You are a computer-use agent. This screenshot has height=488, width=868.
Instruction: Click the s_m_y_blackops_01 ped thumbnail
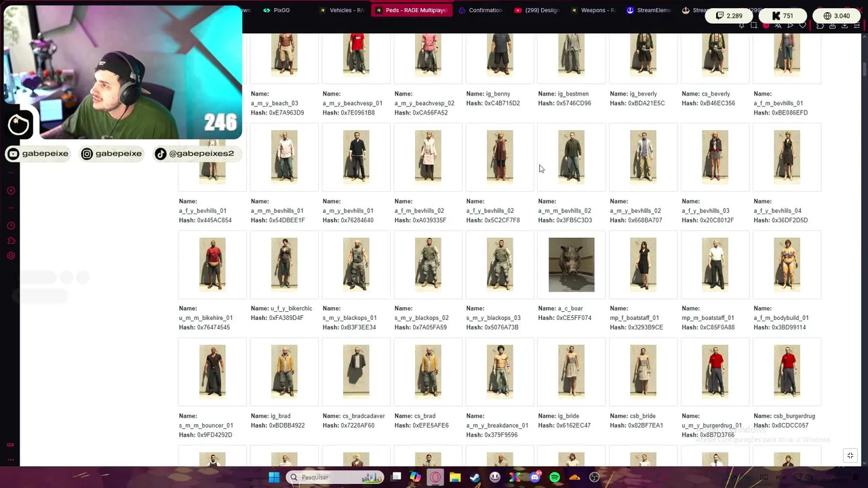356,264
